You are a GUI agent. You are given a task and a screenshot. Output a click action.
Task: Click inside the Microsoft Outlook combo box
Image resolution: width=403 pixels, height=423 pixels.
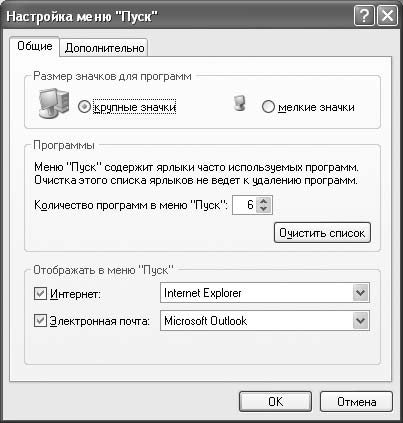[x=265, y=321]
